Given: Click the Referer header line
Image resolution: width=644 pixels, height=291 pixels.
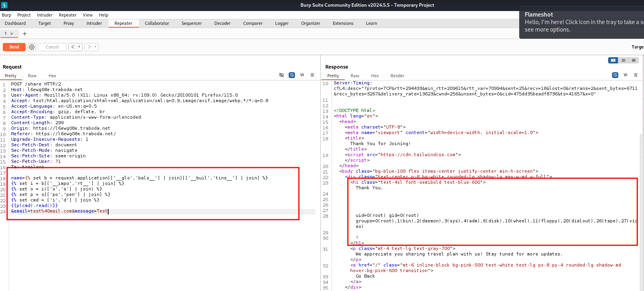Looking at the screenshot, I should pyautogui.click(x=64, y=134).
